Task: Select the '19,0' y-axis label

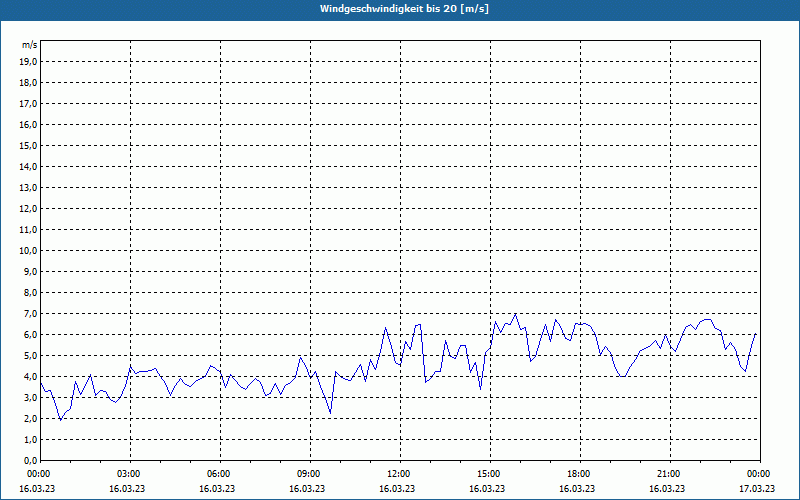Action: pyautogui.click(x=29, y=62)
